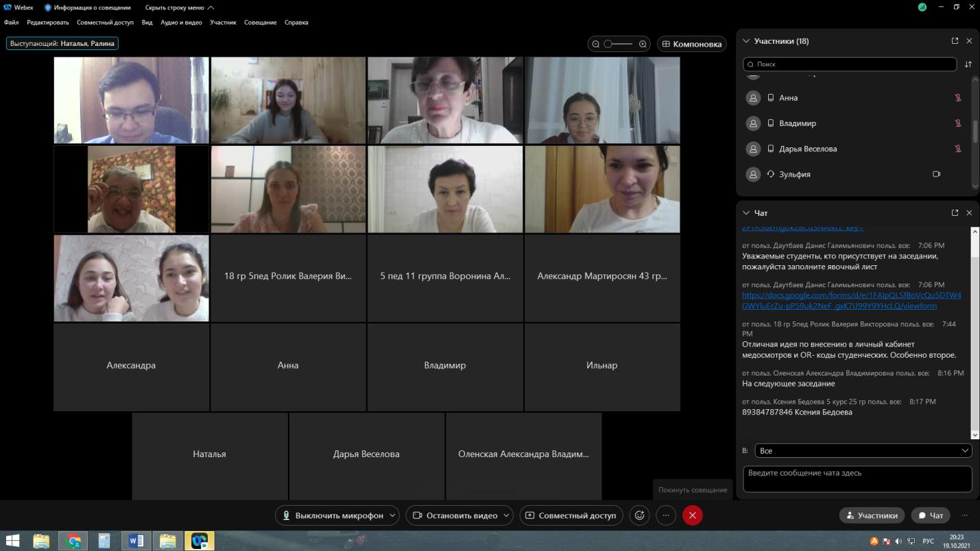
Task: Select participant Анна in the list
Action: click(854, 98)
